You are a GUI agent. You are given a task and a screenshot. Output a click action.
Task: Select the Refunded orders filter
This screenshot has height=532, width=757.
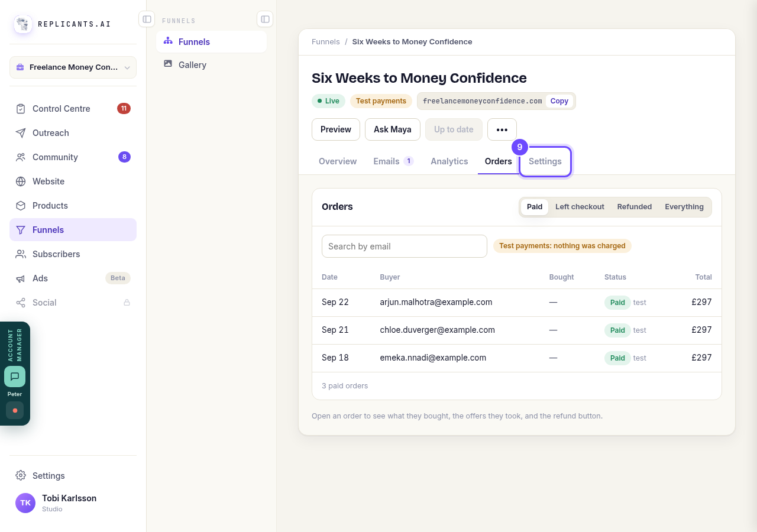click(635, 207)
